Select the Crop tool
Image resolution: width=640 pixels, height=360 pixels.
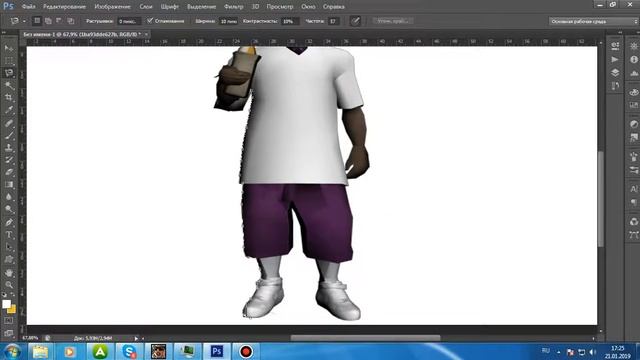click(x=9, y=98)
